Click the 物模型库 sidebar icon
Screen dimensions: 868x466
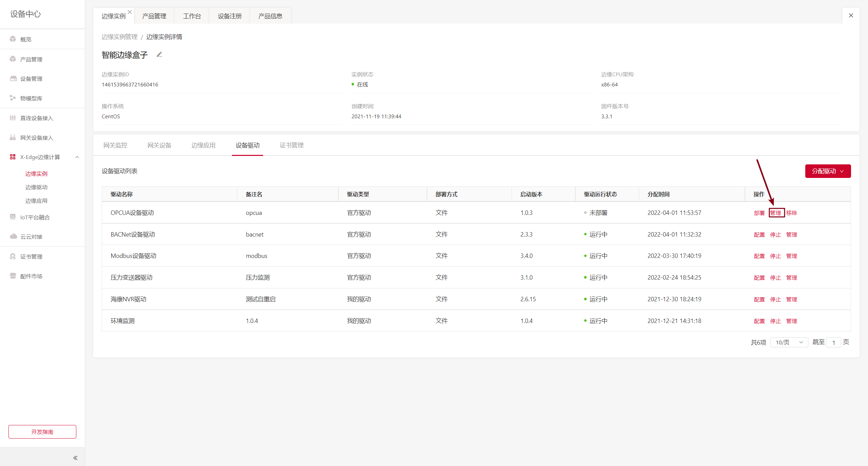click(13, 98)
